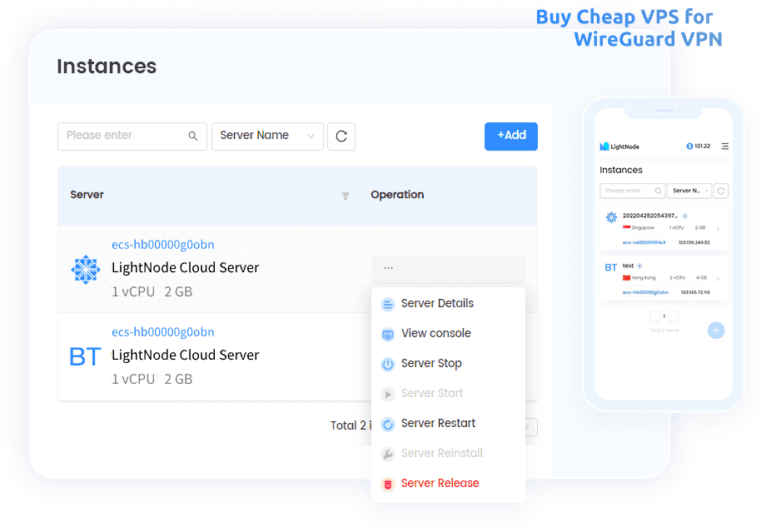This screenshot has width=766, height=532.
Task: Click the BT logo of second server
Action: pyautogui.click(x=86, y=356)
